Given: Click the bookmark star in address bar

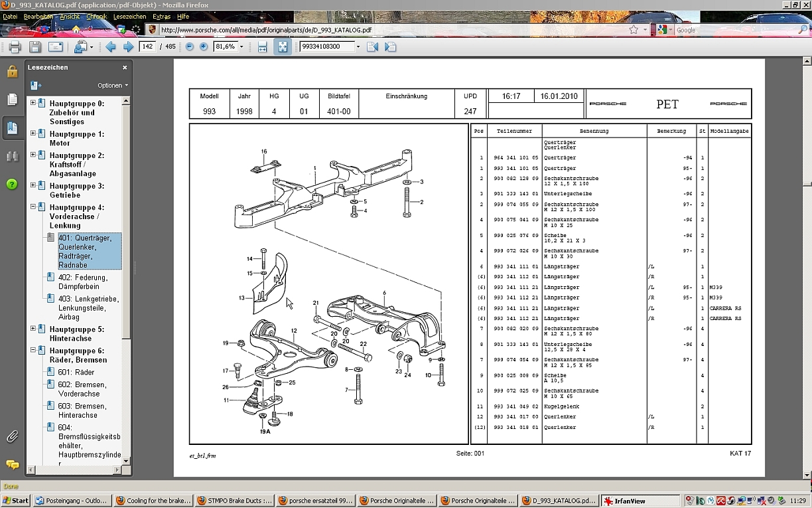Looking at the screenshot, I should coord(634,30).
